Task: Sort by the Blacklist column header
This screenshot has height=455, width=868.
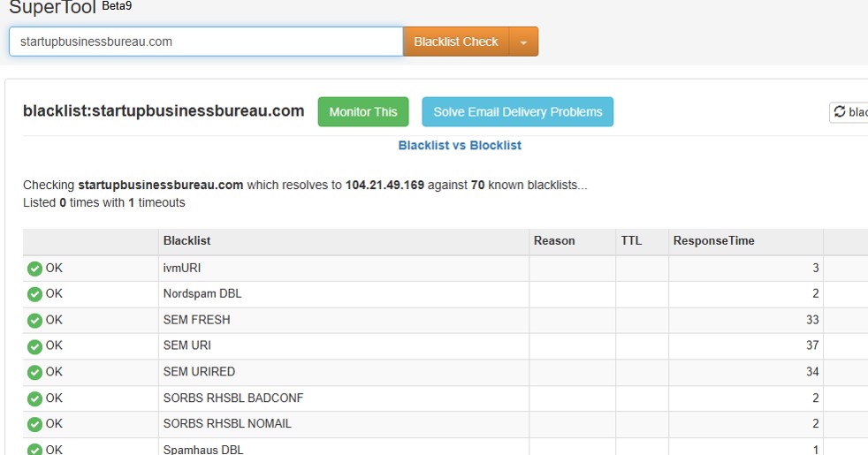Action: [x=187, y=240]
